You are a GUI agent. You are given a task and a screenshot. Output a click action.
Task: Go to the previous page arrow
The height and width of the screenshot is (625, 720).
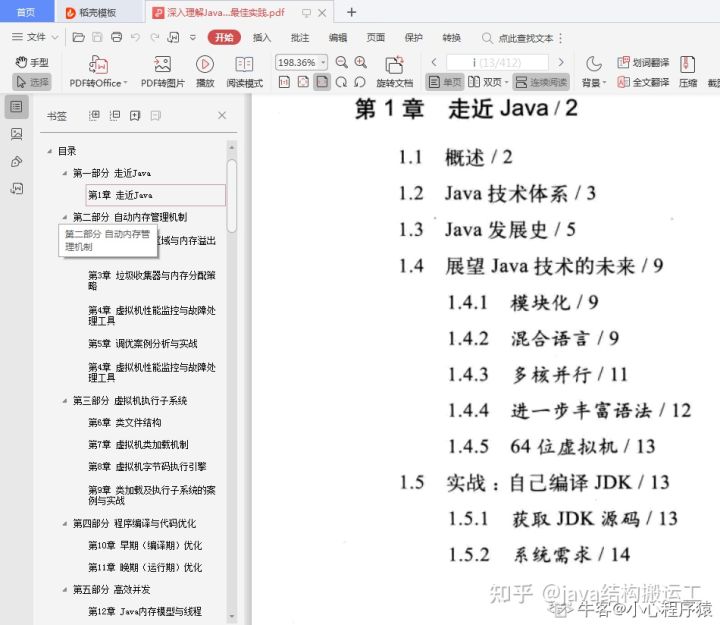tap(434, 62)
